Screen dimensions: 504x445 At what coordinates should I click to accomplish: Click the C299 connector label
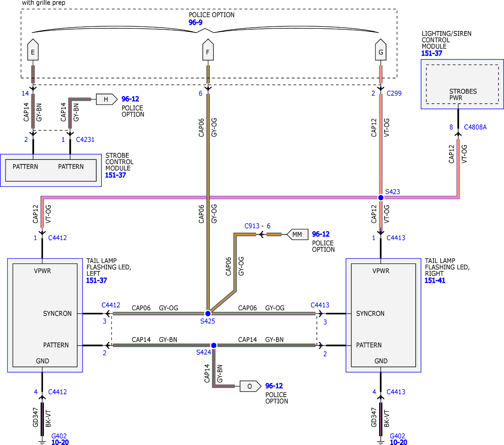(394, 93)
